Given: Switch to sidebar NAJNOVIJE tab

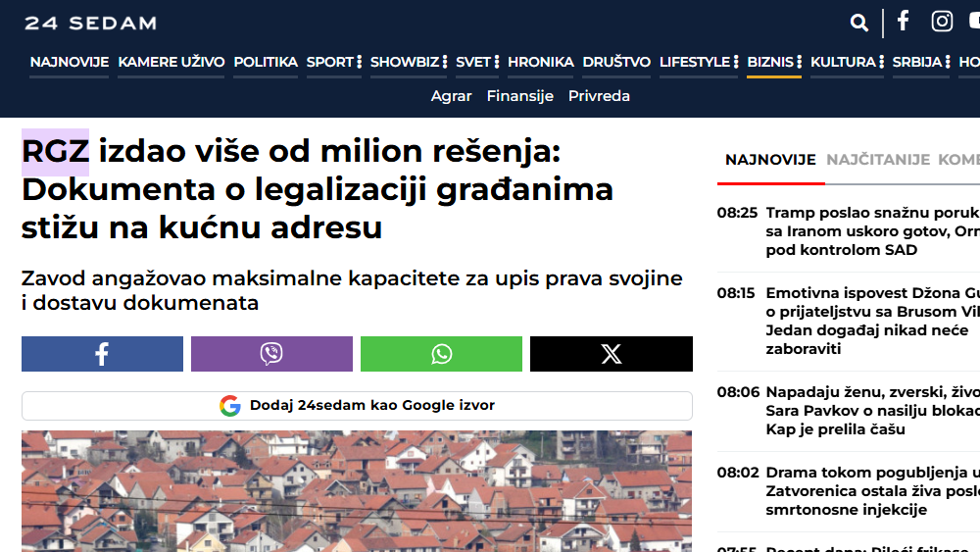Looking at the screenshot, I should coord(770,160).
